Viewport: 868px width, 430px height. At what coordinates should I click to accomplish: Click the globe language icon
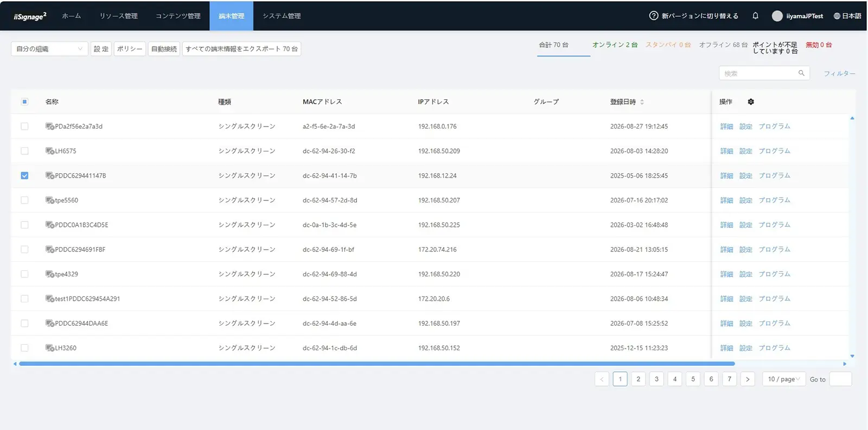[837, 16]
